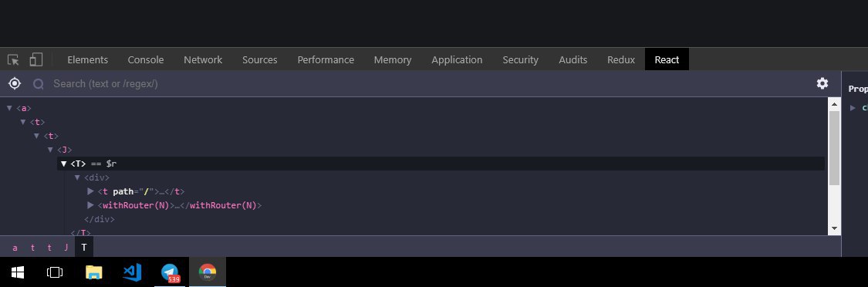The width and height of the screenshot is (868, 287).
Task: Collapse the <a> root node
Action: pos(9,108)
